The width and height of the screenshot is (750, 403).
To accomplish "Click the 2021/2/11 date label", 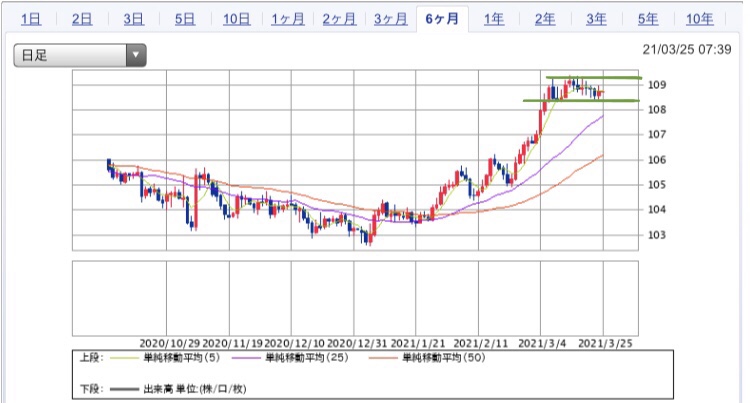I will 481,343.
